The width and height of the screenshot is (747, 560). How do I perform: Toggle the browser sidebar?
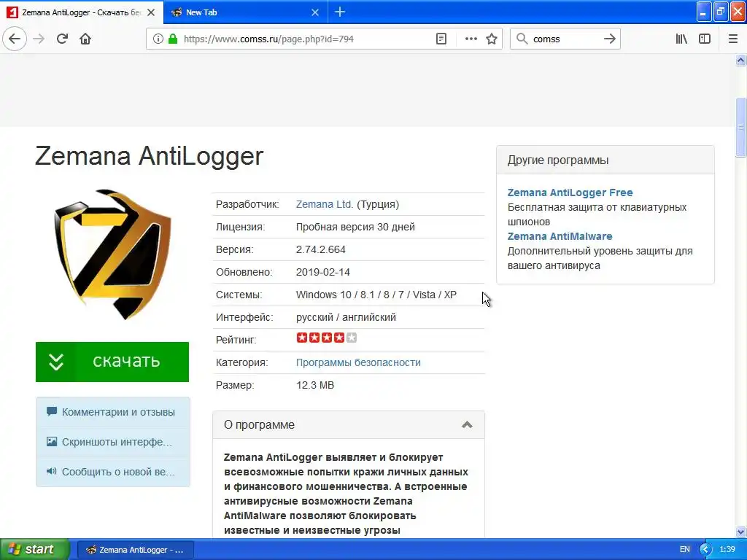point(705,39)
